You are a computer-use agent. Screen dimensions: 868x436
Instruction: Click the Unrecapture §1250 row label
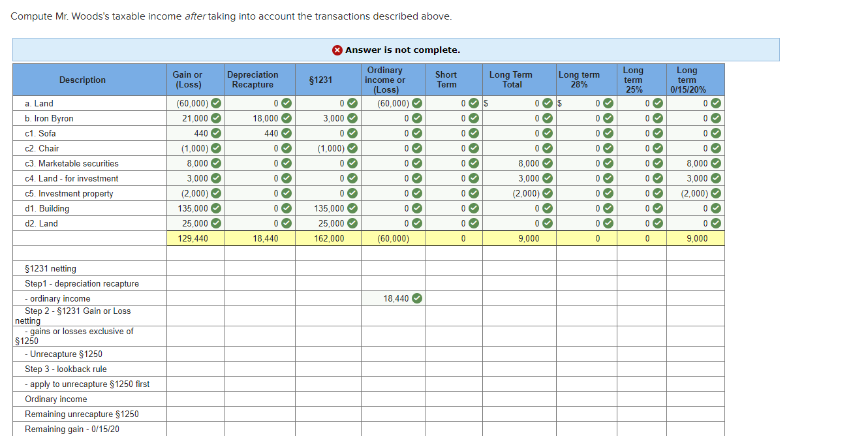(63, 354)
